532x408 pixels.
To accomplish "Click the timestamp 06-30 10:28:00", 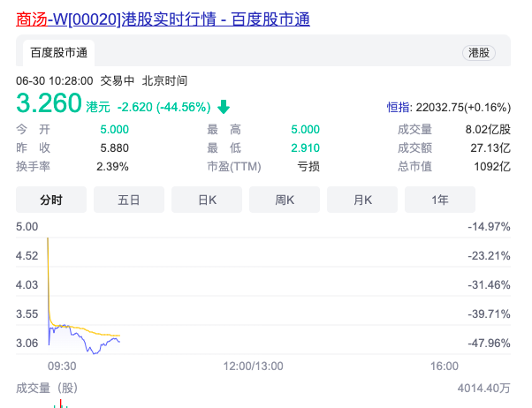I will 54,80.
